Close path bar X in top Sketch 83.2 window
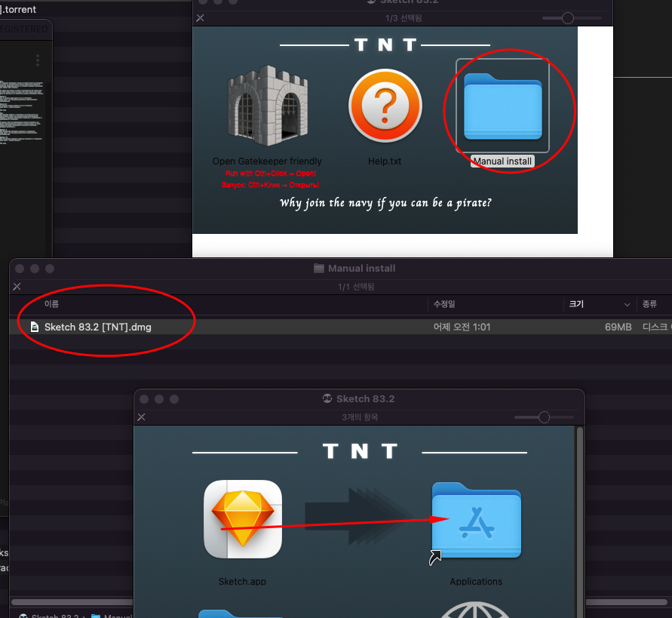The image size is (672, 618). point(200,18)
